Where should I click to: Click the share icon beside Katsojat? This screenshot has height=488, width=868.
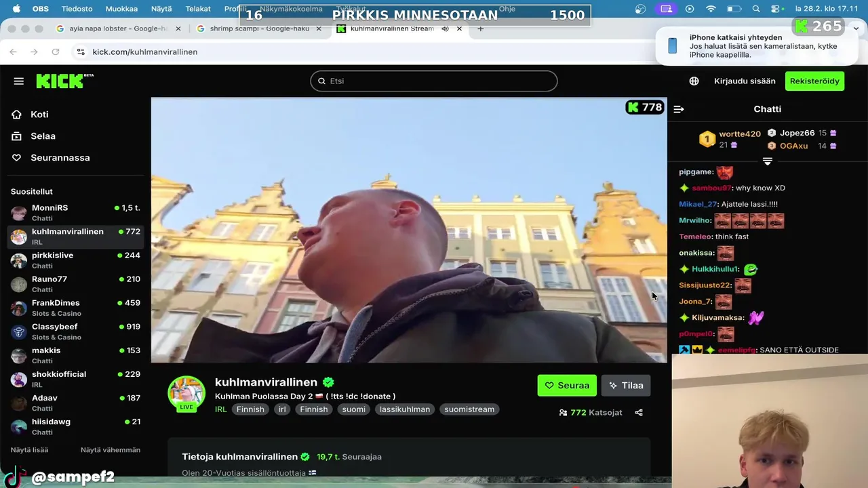coord(639,412)
